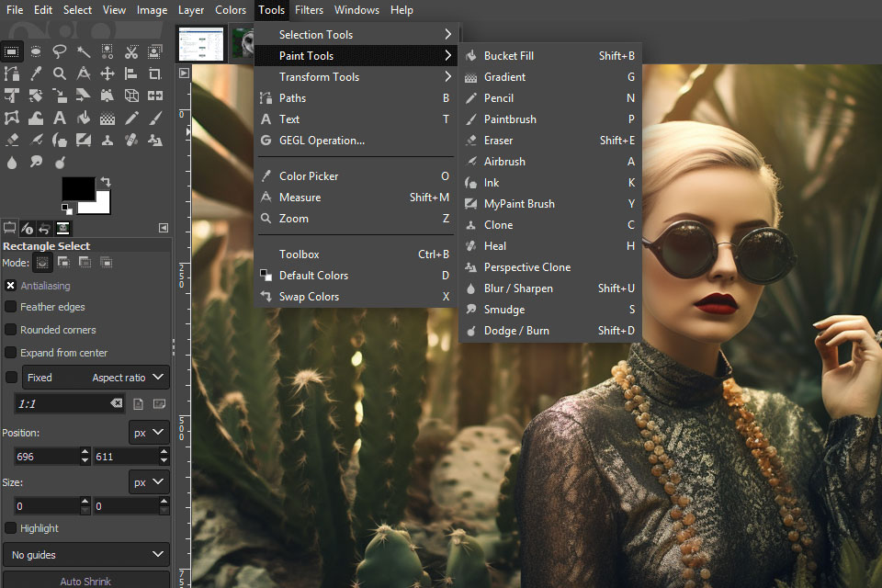Click Color Picker in Tools menu
The height and width of the screenshot is (588, 882).
click(309, 176)
